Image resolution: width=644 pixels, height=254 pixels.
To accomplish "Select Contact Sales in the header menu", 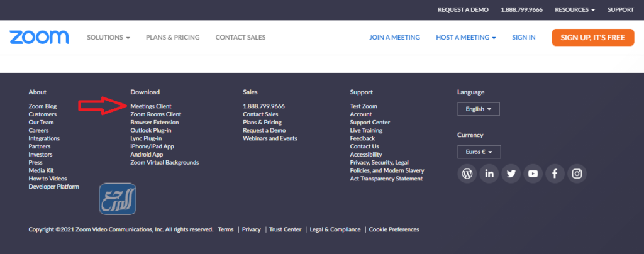I will click(x=240, y=38).
